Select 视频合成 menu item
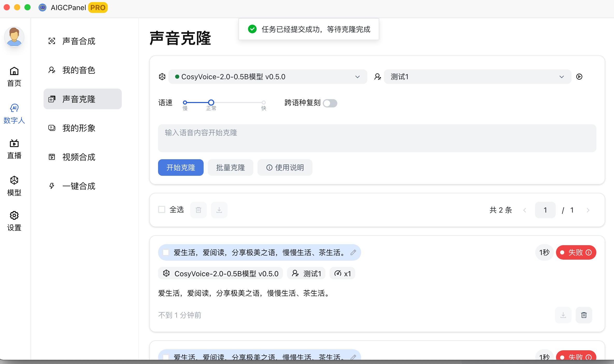Screen dimensions: 614x364 pos(82,157)
